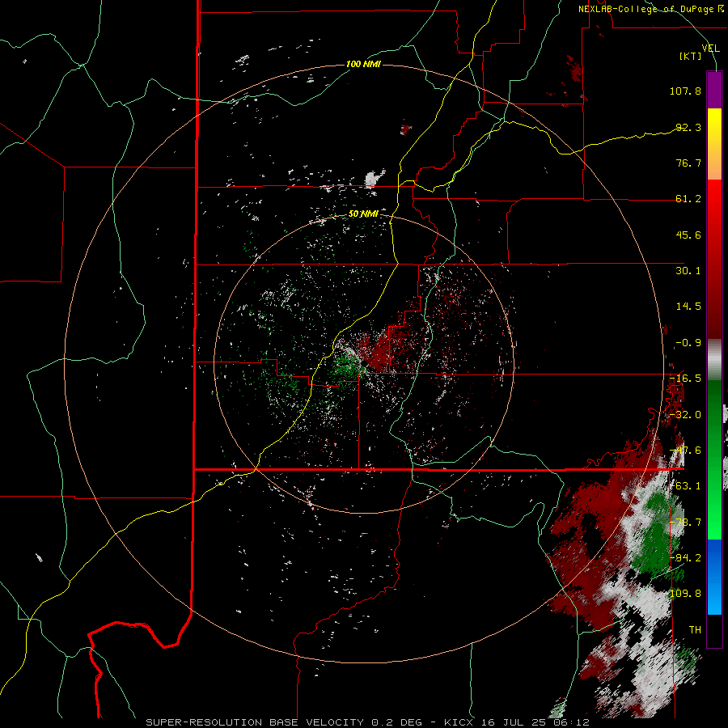This screenshot has height=728, width=728.
Task: Click the purple segment of velocity color bar
Action: (714, 90)
